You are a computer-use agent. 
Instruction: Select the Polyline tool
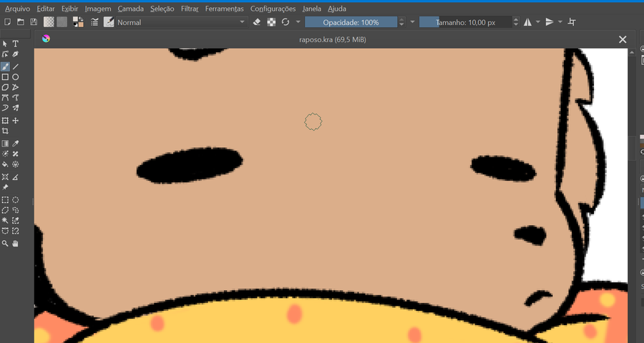click(15, 87)
